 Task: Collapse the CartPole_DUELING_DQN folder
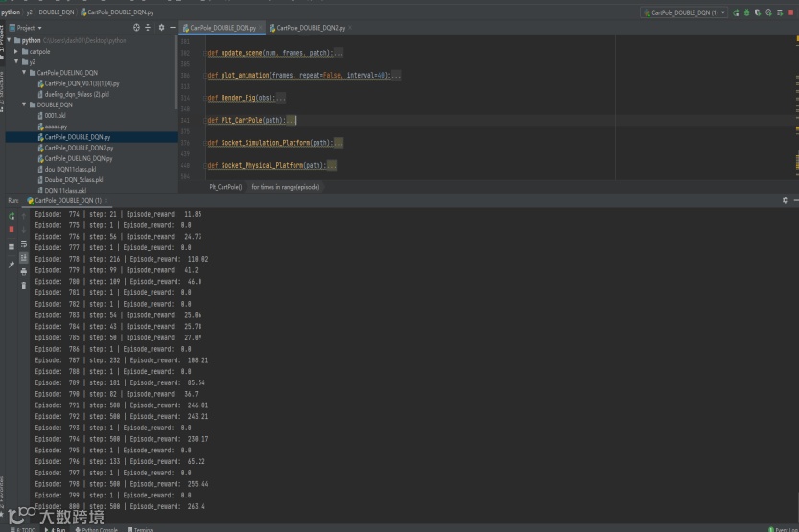click(24, 72)
